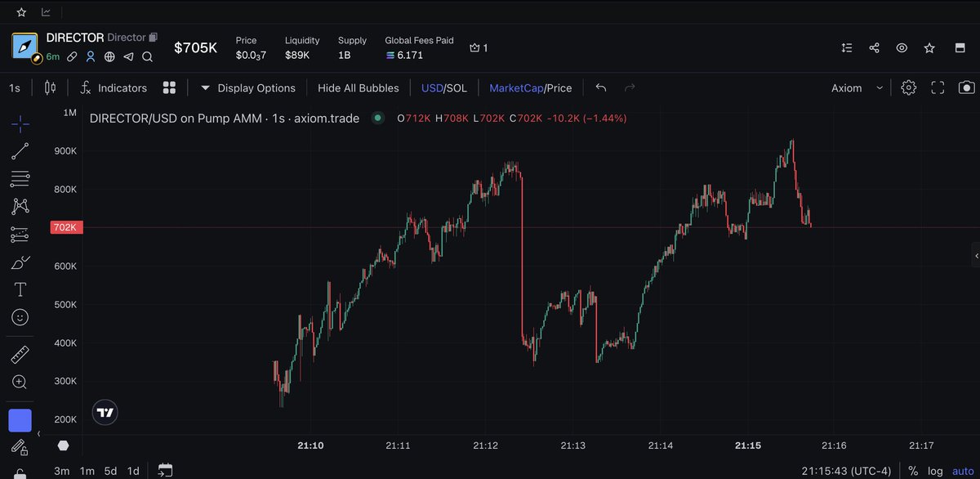Click the DIRECTOR token avatar
Screen dimensions: 980x479
coord(25,47)
